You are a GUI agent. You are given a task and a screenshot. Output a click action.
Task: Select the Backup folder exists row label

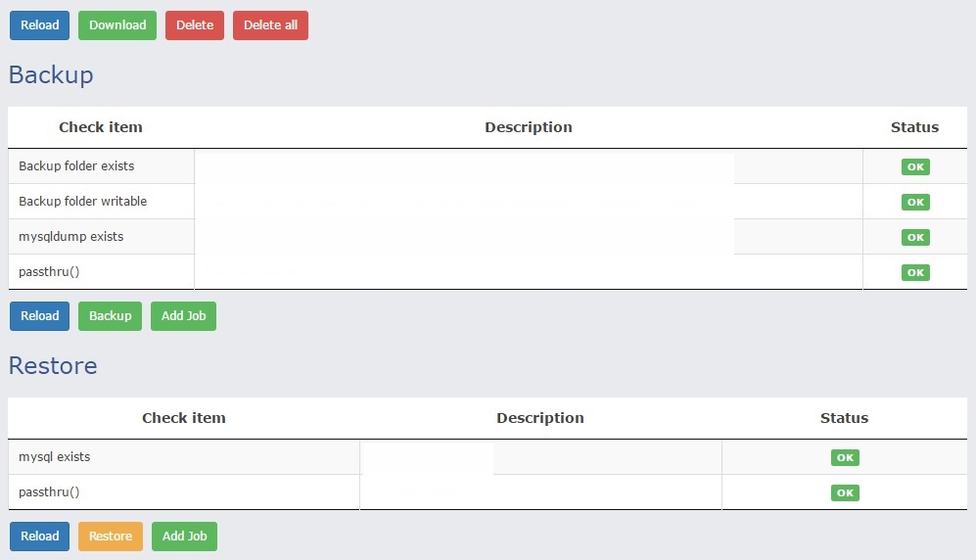(76, 166)
